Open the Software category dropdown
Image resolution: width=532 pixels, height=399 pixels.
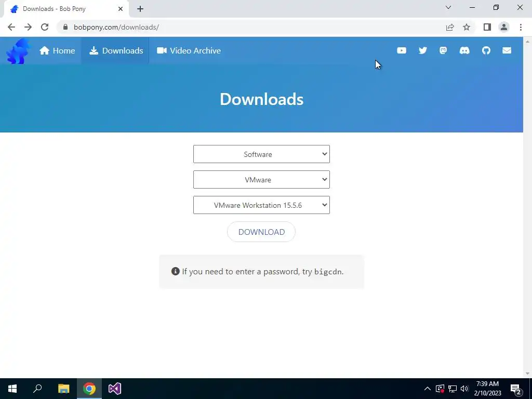(261, 154)
